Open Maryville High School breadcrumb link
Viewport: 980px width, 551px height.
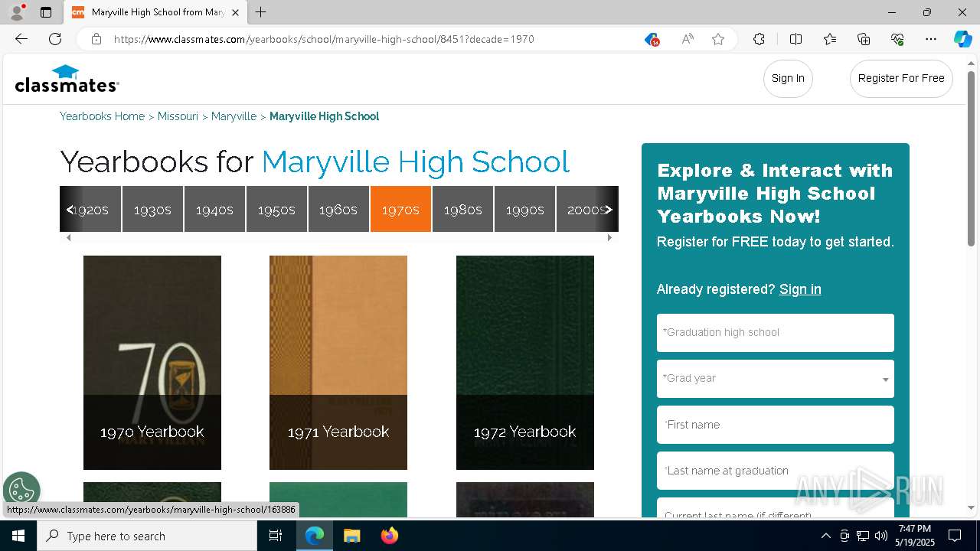pos(324,116)
